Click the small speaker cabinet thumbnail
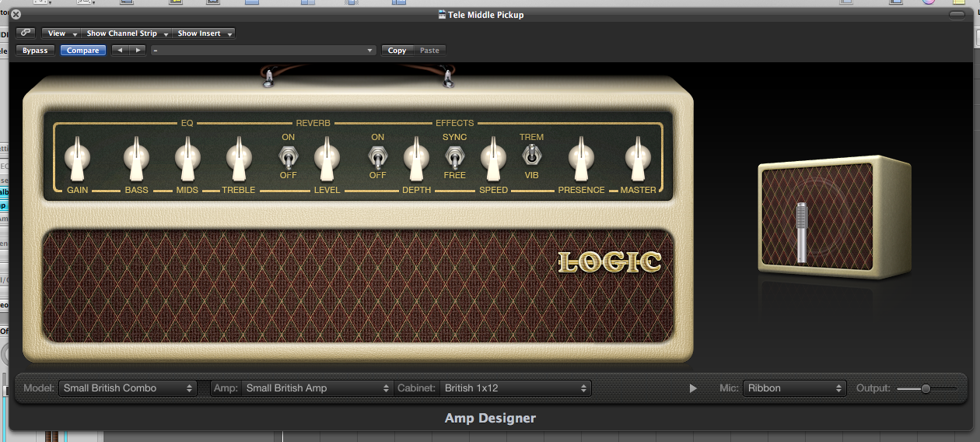Viewport: 980px width, 442px height. click(x=835, y=216)
